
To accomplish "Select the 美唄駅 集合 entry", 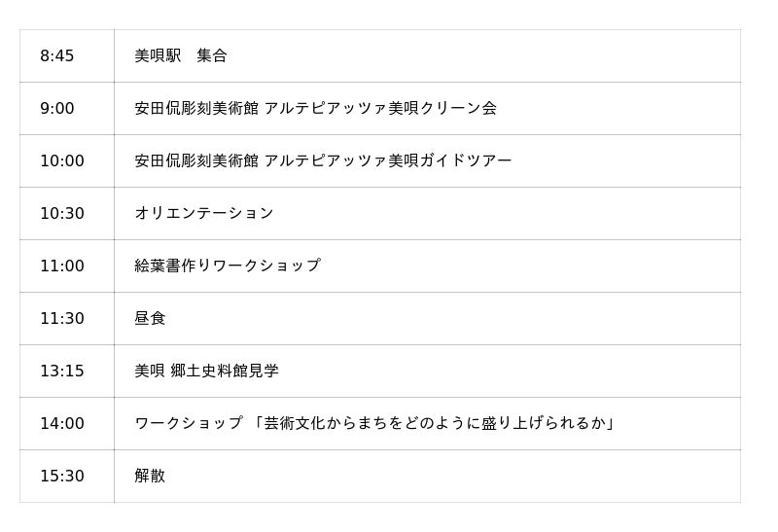I will tap(181, 55).
